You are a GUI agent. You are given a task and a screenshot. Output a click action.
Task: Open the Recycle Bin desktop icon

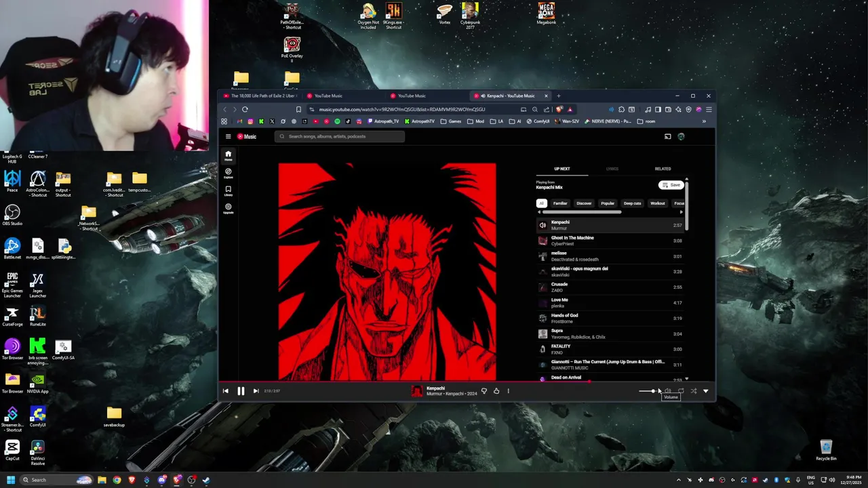(826, 450)
